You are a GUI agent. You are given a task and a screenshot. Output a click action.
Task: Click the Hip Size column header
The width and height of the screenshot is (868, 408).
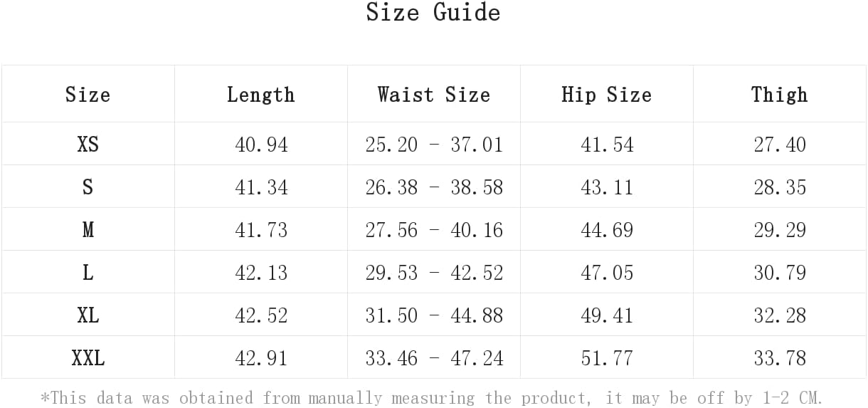pyautogui.click(x=607, y=95)
